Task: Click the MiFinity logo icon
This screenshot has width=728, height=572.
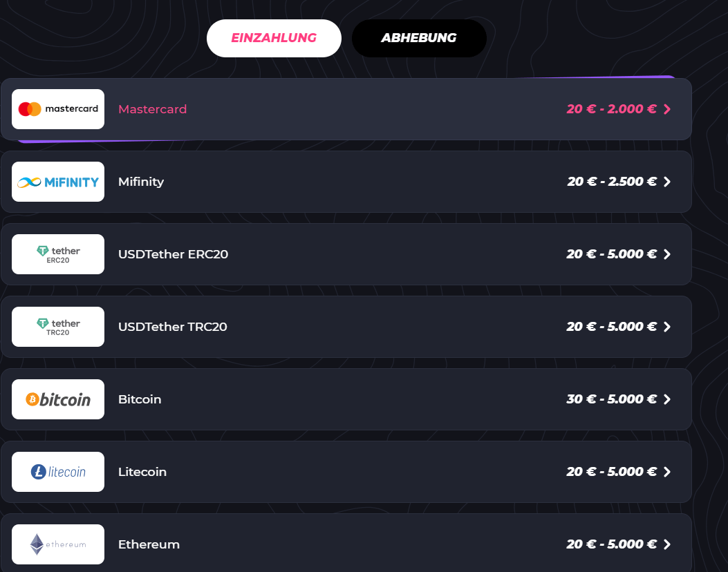Action: (x=58, y=182)
